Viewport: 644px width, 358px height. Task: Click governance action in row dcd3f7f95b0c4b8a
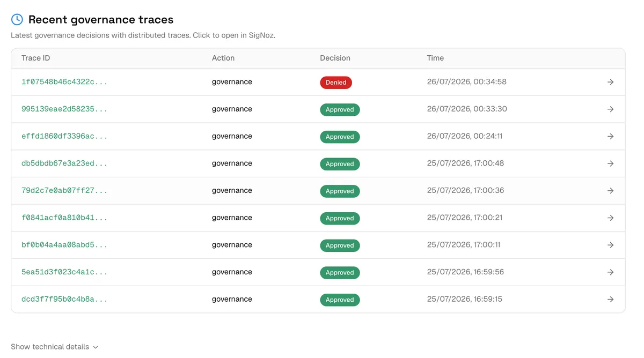[x=232, y=300]
